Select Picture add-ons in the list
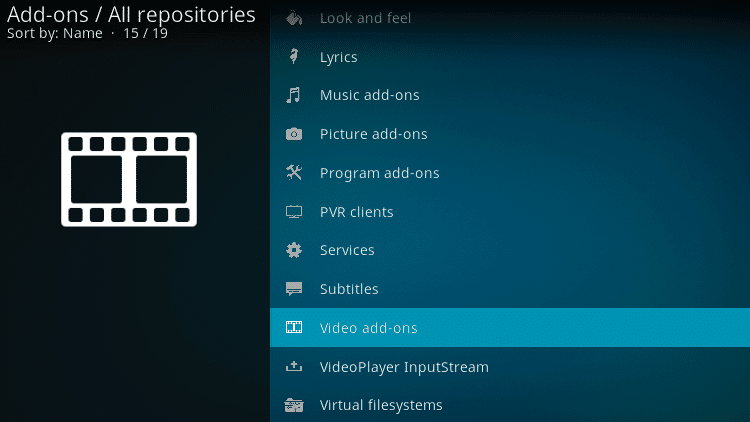This screenshot has height=422, width=750. [510, 134]
